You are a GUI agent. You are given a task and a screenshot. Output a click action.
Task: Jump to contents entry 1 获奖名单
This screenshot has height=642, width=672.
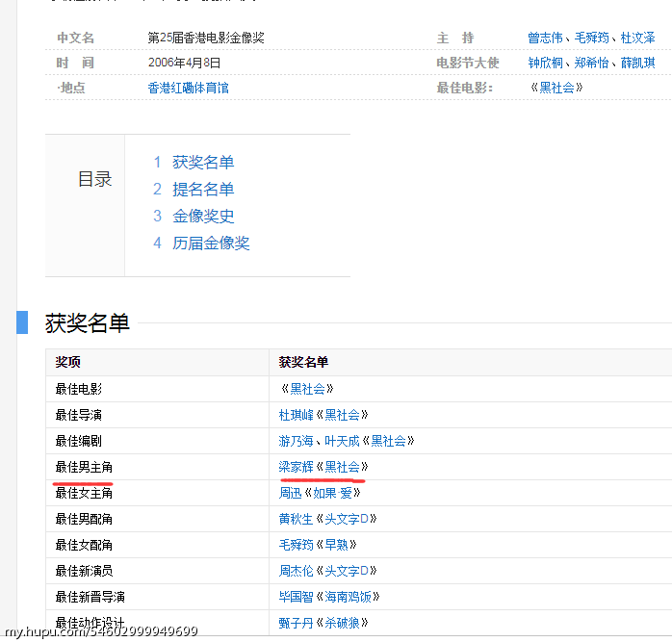203,163
